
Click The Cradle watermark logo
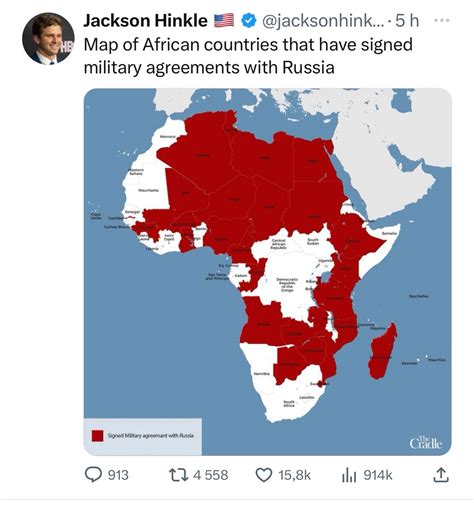tap(426, 443)
